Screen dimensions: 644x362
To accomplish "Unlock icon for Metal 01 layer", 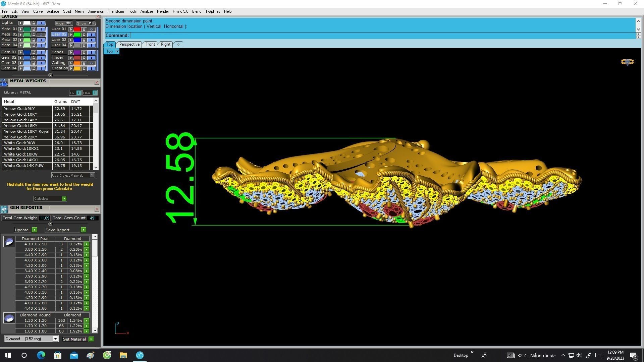I will 34,29.
